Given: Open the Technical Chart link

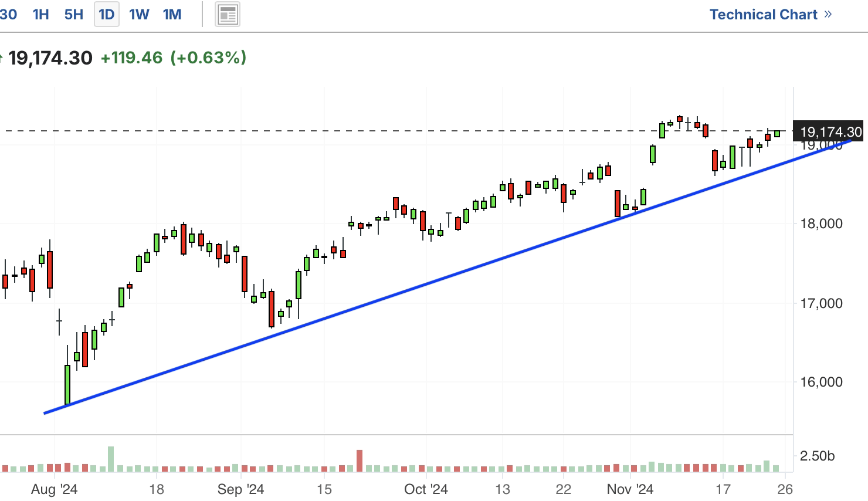Looking at the screenshot, I should (x=763, y=15).
